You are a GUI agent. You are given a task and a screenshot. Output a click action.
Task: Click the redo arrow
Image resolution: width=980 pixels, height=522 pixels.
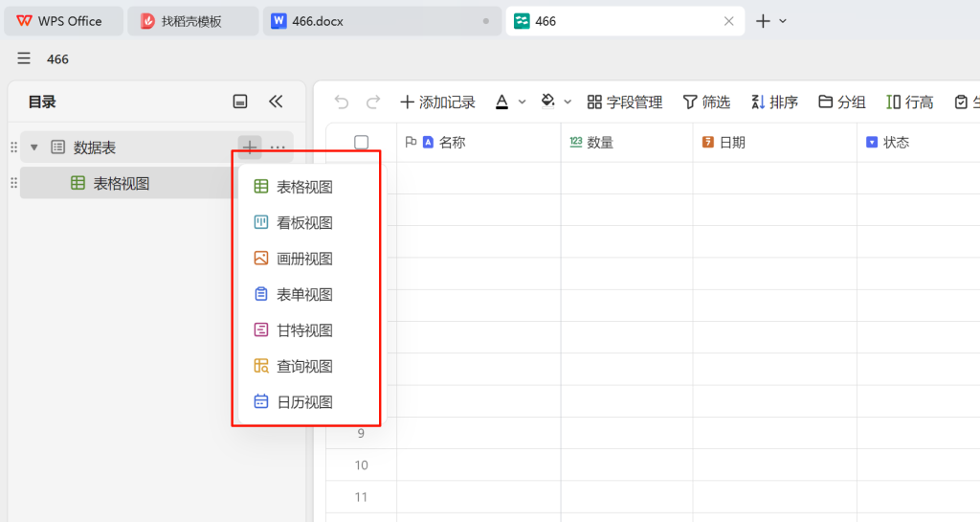(x=373, y=102)
